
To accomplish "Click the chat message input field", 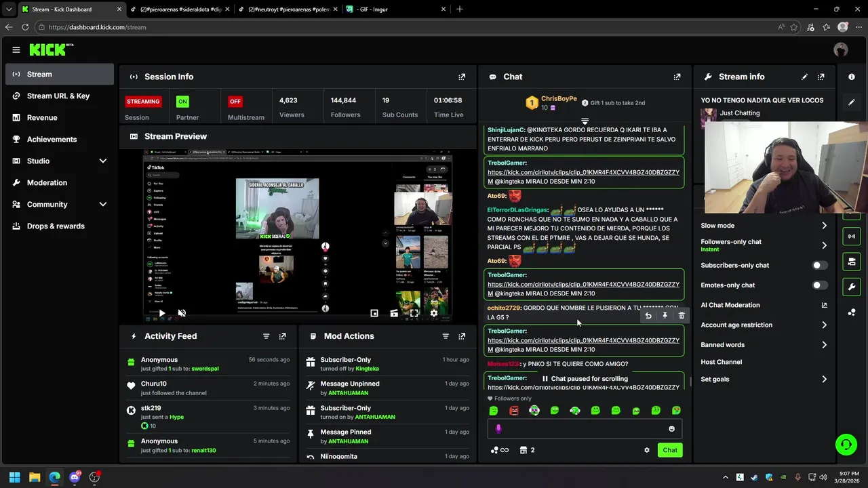I will coord(585,428).
